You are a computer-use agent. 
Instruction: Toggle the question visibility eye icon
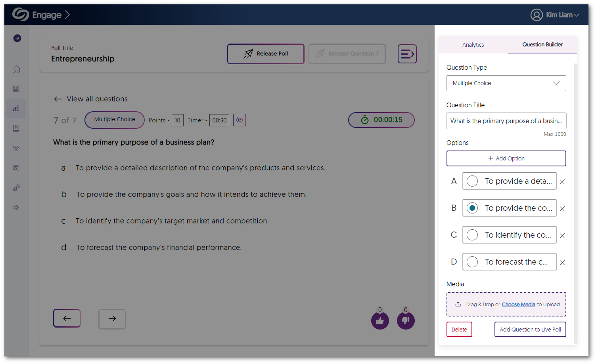pos(240,120)
